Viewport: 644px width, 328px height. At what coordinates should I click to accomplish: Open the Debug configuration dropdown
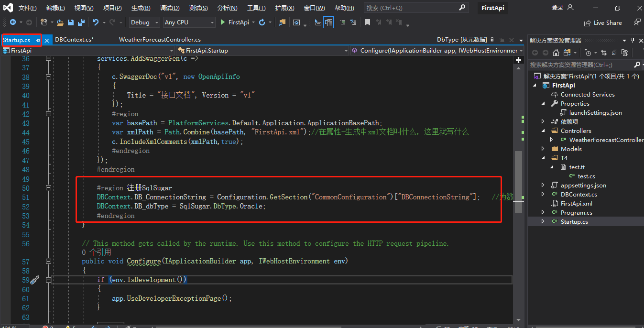(x=145, y=22)
